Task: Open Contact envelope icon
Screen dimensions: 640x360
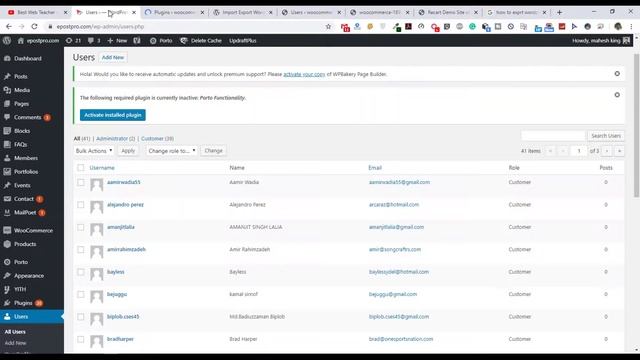Action: 7,199
